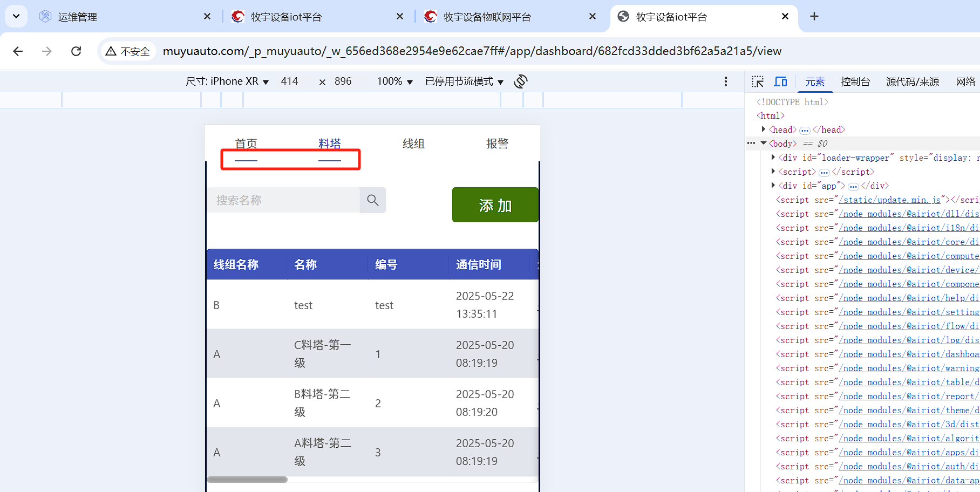Switch to the 元素 DevTools tab
This screenshot has width=980, height=492.
[x=815, y=81]
